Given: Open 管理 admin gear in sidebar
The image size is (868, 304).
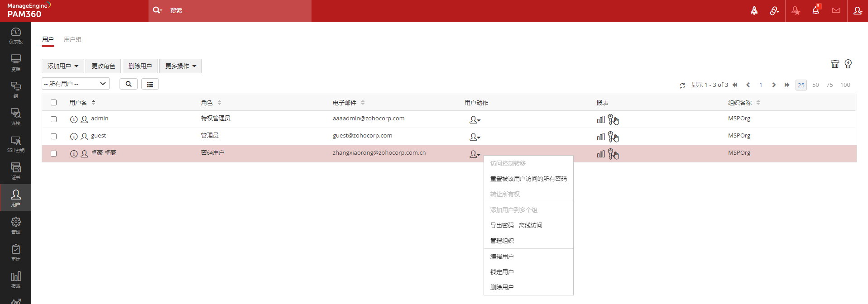Looking at the screenshot, I should [x=15, y=225].
